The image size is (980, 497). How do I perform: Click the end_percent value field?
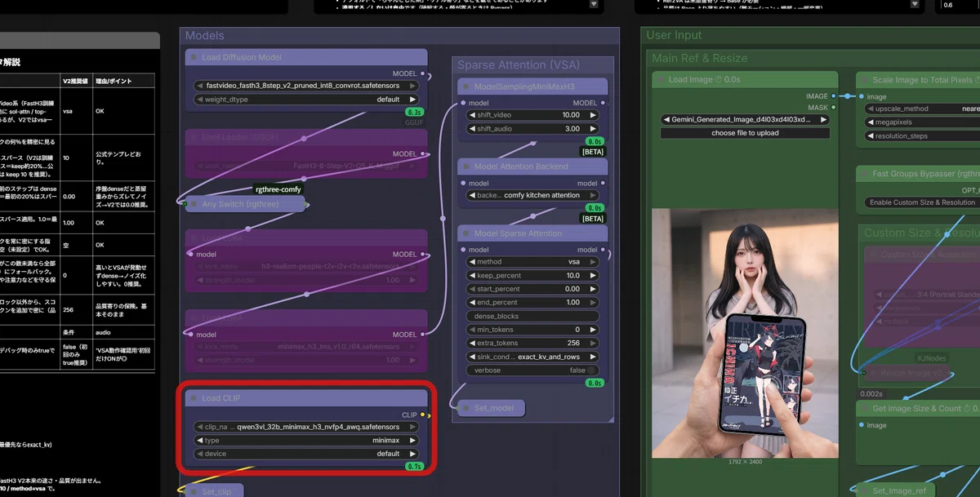tap(532, 303)
